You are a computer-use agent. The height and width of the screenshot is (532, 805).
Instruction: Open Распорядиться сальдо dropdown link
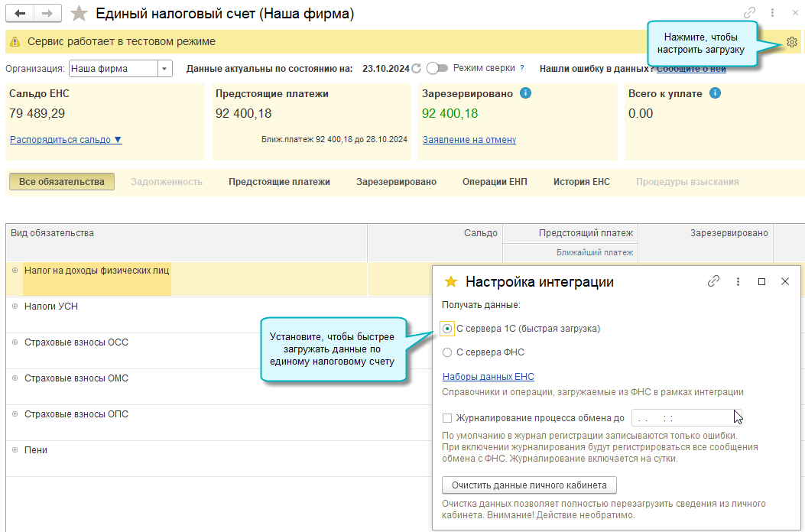click(x=66, y=140)
